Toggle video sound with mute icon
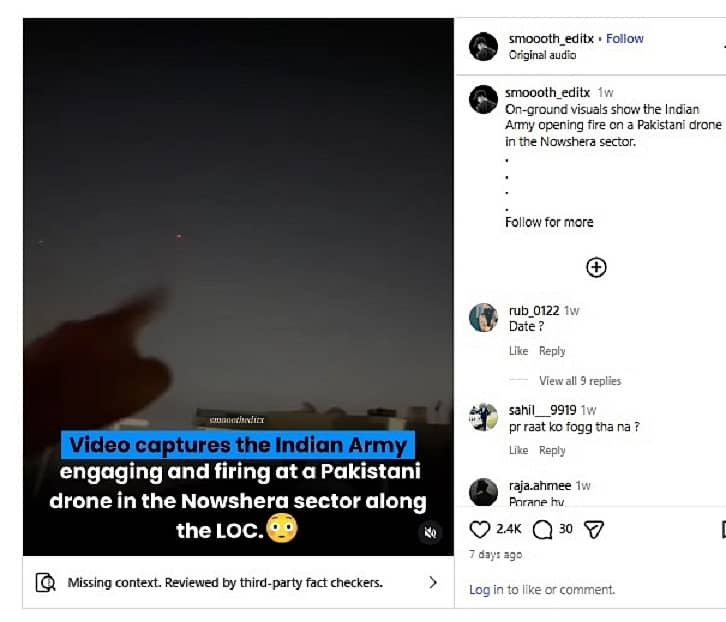Image resolution: width=726 pixels, height=622 pixels. 430,533
